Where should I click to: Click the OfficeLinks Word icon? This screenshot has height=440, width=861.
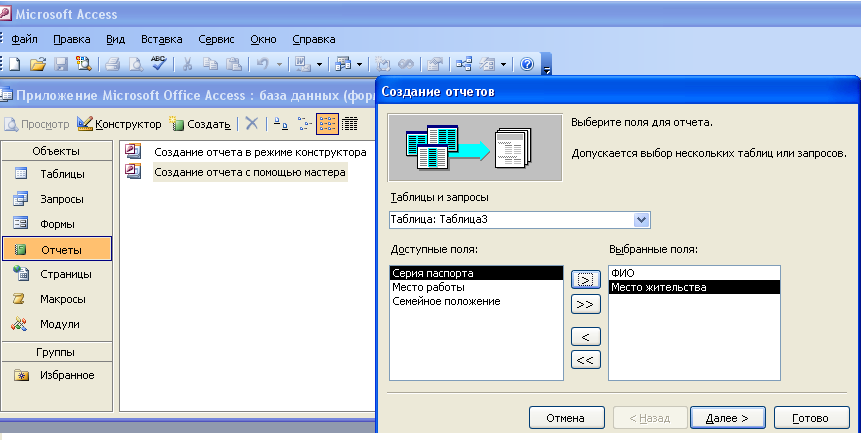click(303, 64)
